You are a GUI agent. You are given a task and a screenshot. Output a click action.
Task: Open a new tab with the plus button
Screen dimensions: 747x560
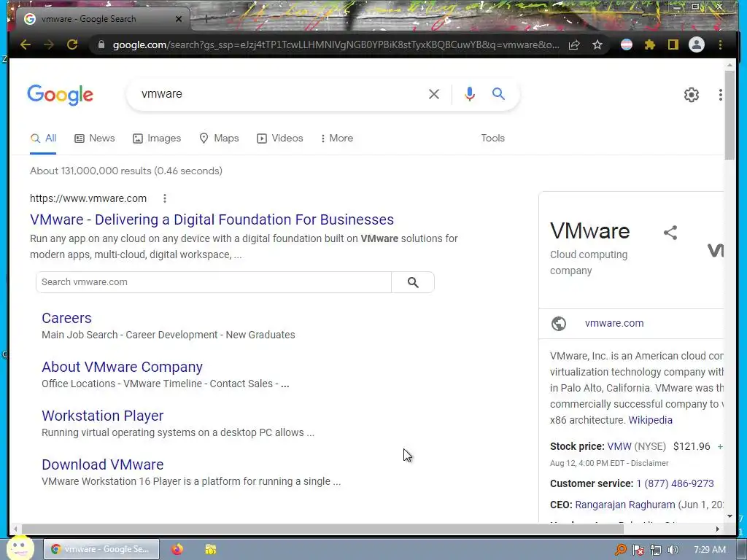tap(206, 19)
